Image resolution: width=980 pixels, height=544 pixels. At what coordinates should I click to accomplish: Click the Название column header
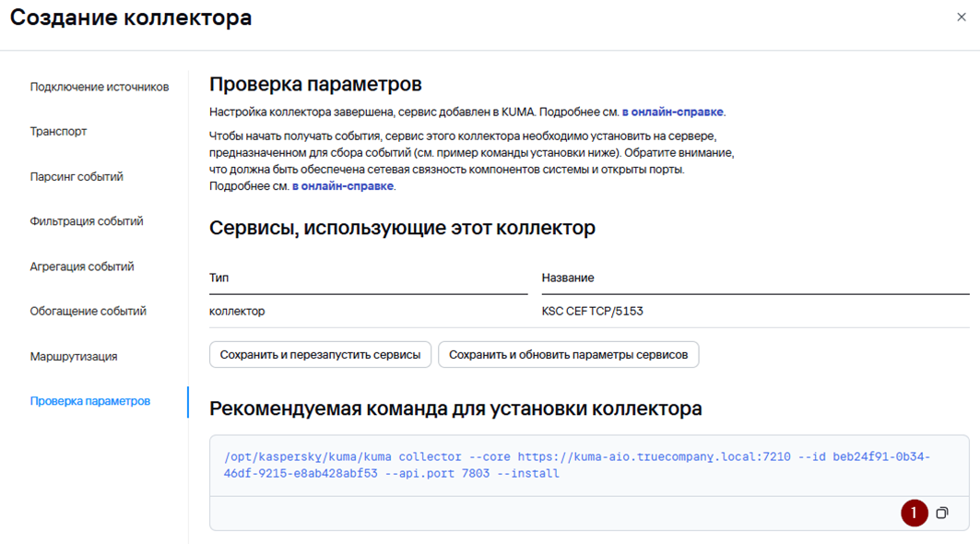click(x=568, y=278)
